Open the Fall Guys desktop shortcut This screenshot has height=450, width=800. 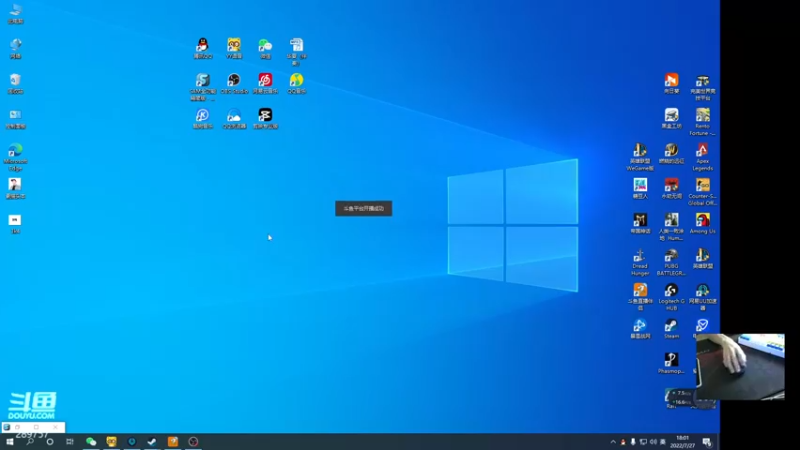coord(640,188)
